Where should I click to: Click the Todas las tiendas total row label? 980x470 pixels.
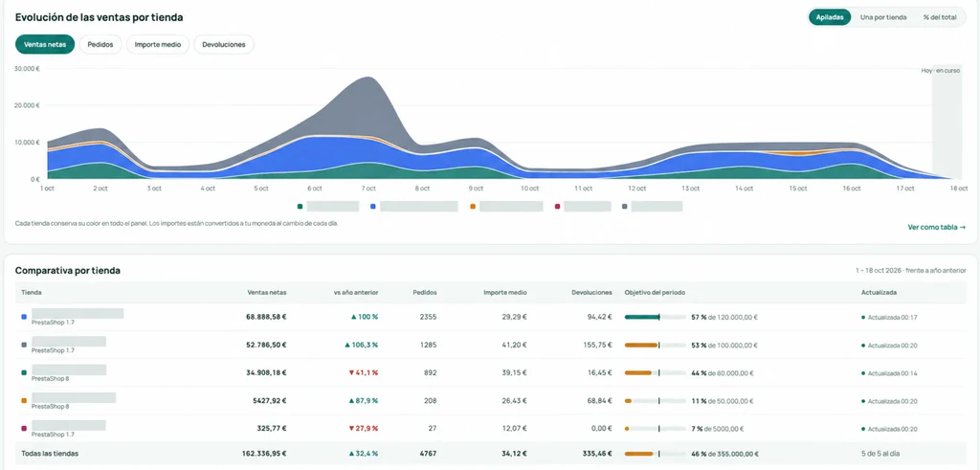(50, 453)
